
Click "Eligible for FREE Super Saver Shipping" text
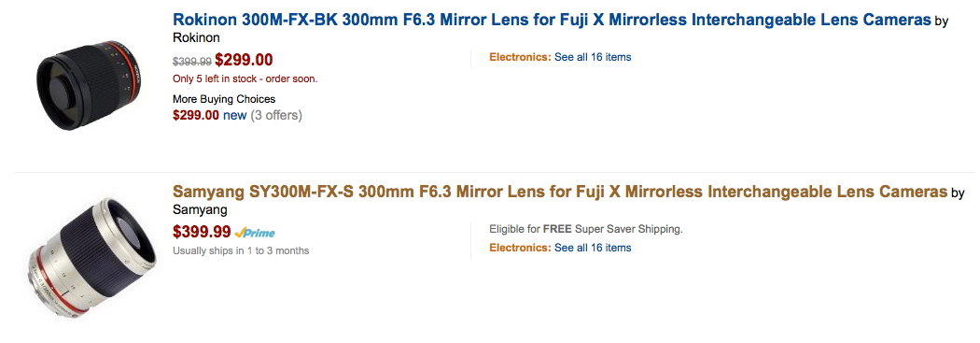[586, 229]
